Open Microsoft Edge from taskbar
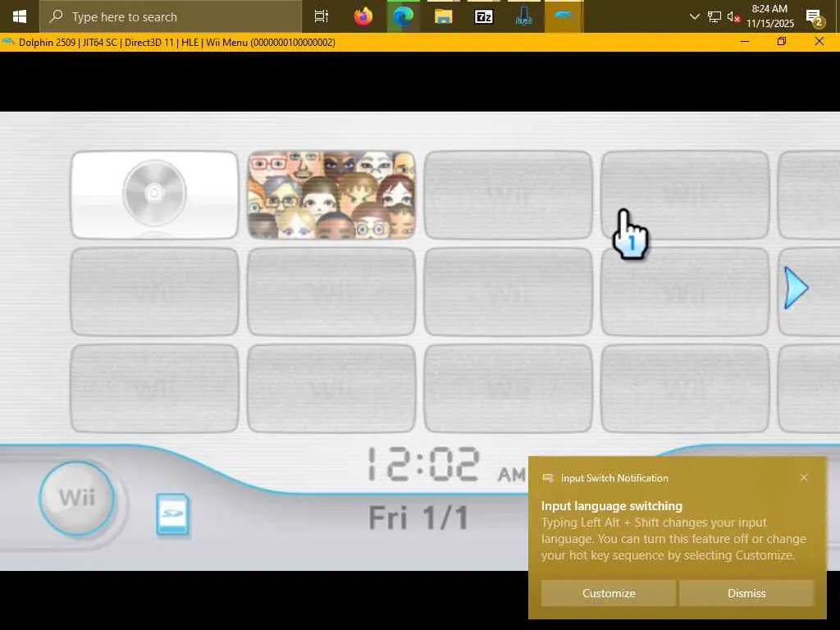Screen dimensions: 840x630 coord(404,16)
